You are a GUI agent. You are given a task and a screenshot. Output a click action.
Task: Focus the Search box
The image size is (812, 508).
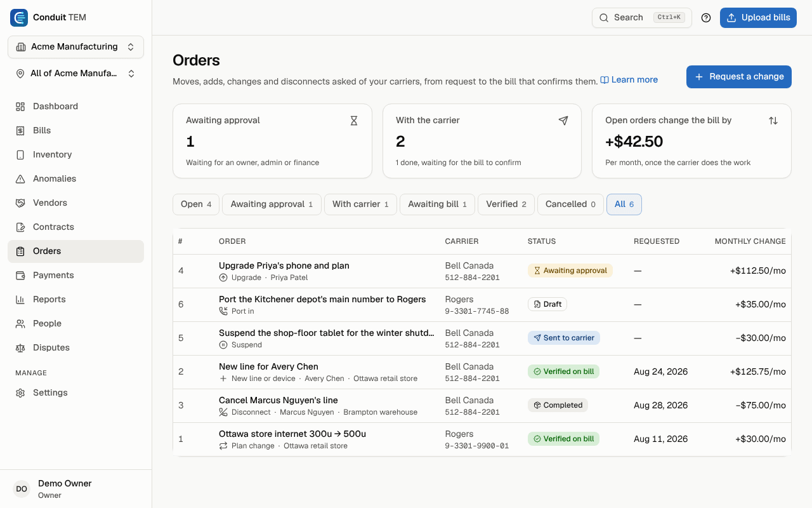click(642, 18)
